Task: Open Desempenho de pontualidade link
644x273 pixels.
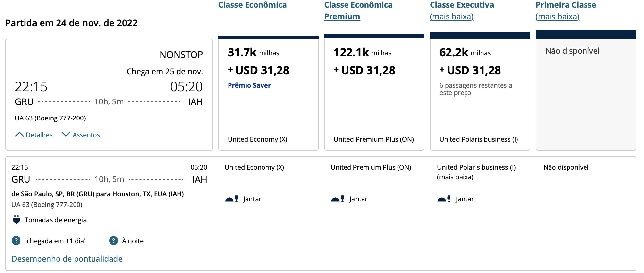Action: click(67, 259)
